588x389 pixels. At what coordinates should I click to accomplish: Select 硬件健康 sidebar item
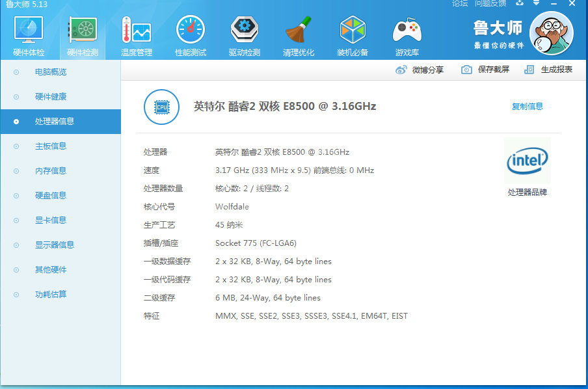[51, 97]
